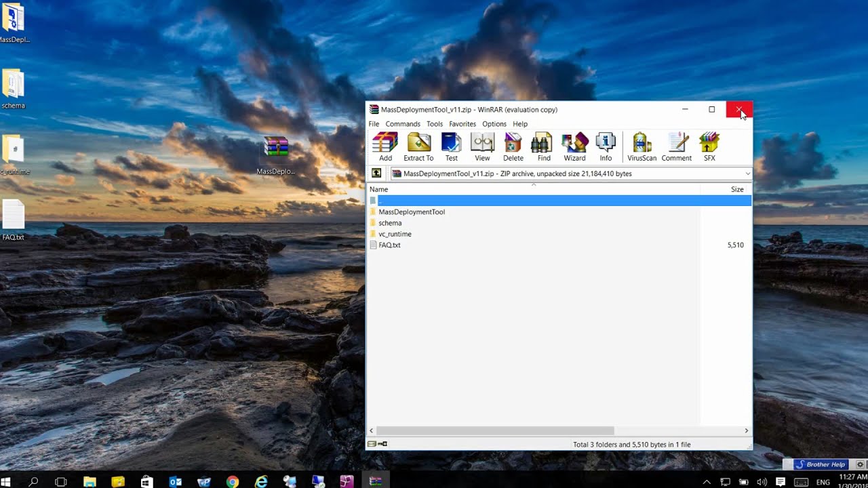Open the Extract To tool
Screen dimensions: 868x488
click(x=418, y=147)
